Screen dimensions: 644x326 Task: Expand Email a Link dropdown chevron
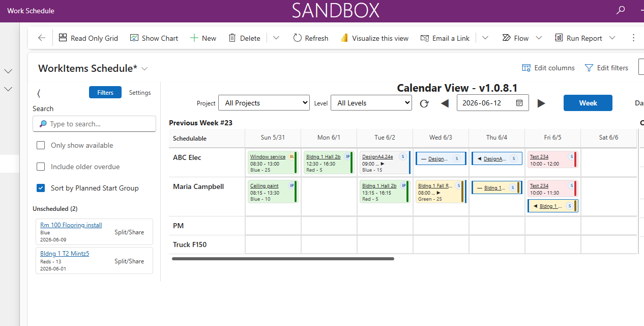click(485, 38)
